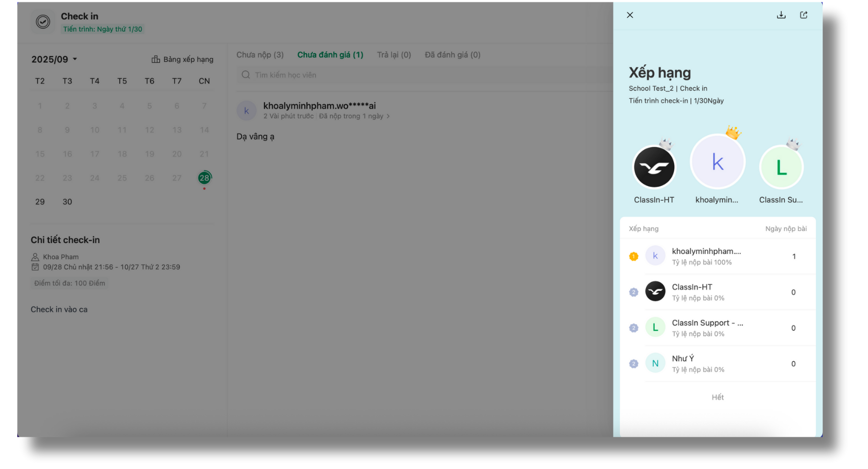The width and height of the screenshot is (868, 469).
Task: Select the Chưa đánh giá (1) tab
Action: click(330, 55)
